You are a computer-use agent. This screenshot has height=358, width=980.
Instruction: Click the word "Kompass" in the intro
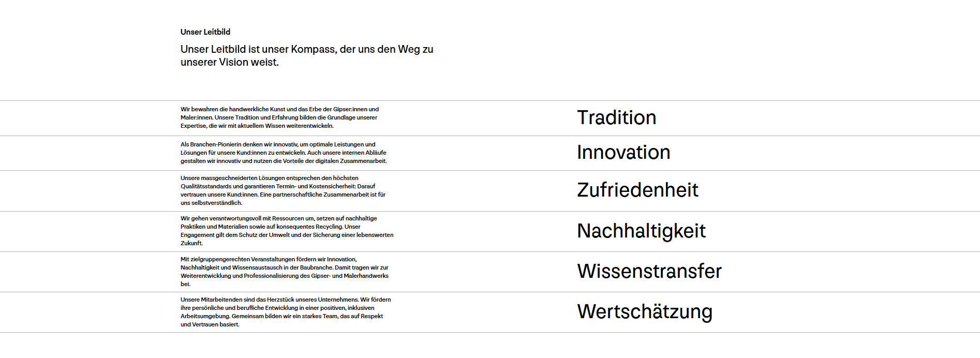(x=313, y=49)
